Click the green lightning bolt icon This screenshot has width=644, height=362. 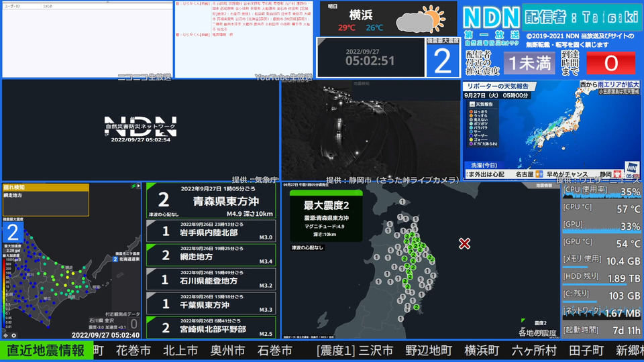coord(133,186)
